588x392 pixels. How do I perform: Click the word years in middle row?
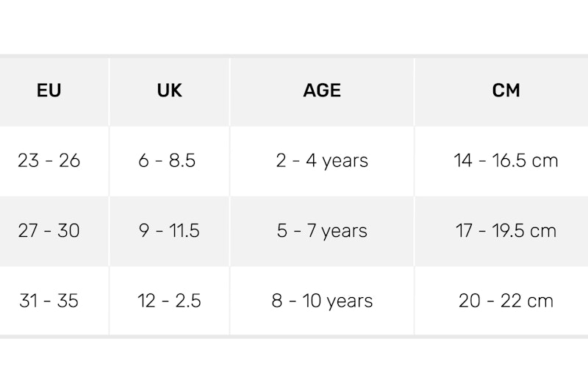tap(344, 231)
